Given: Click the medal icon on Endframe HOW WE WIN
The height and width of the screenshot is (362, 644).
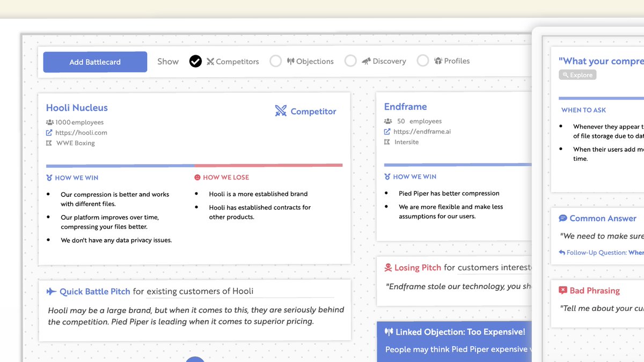Looking at the screenshot, I should tap(387, 176).
